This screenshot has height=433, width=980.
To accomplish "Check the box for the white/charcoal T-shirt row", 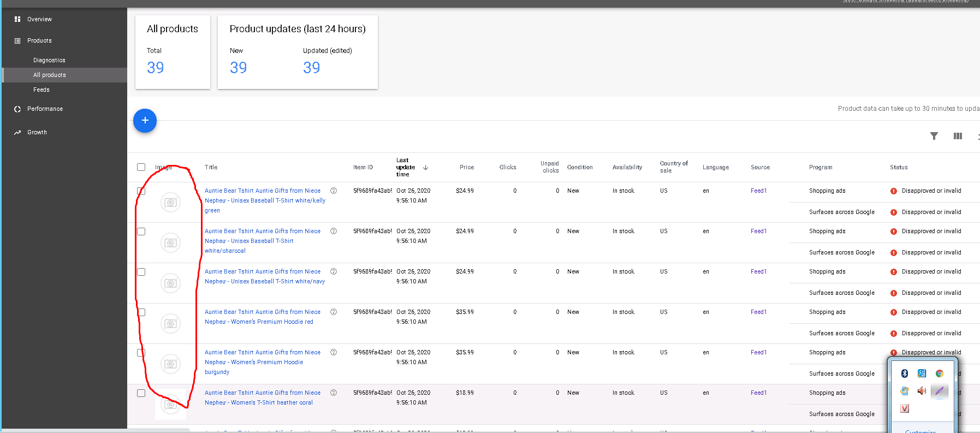I will click(x=141, y=232).
